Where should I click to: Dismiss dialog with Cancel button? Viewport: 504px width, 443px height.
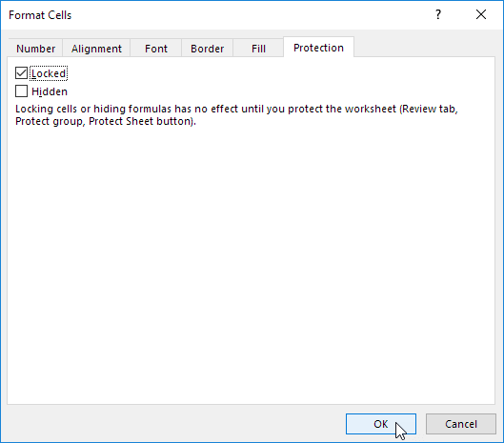[x=461, y=424]
